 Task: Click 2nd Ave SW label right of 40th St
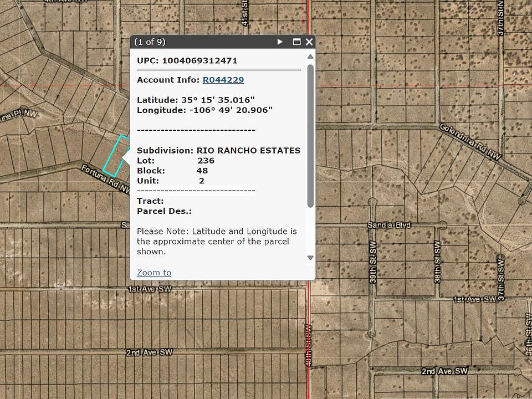pyautogui.click(x=444, y=371)
